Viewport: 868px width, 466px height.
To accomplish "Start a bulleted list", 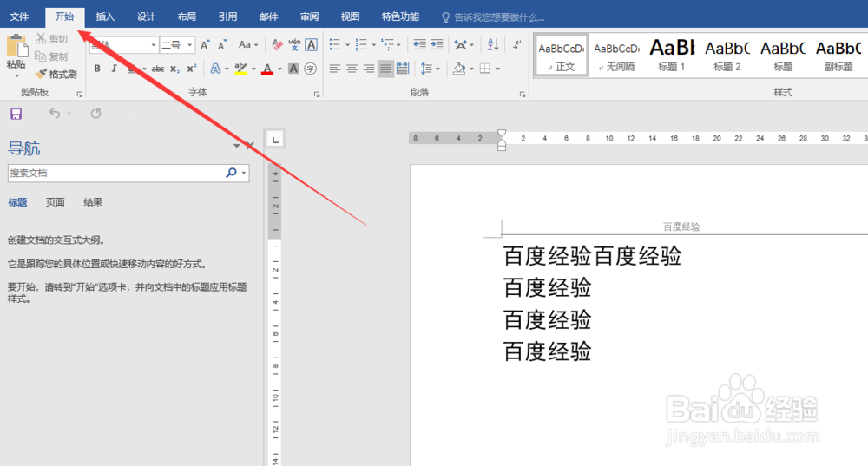I will click(x=335, y=44).
